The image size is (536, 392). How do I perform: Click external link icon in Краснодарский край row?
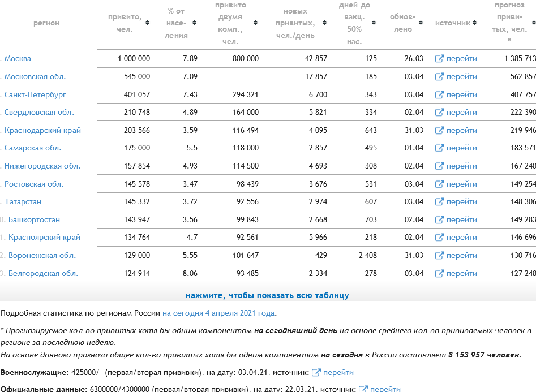click(439, 130)
